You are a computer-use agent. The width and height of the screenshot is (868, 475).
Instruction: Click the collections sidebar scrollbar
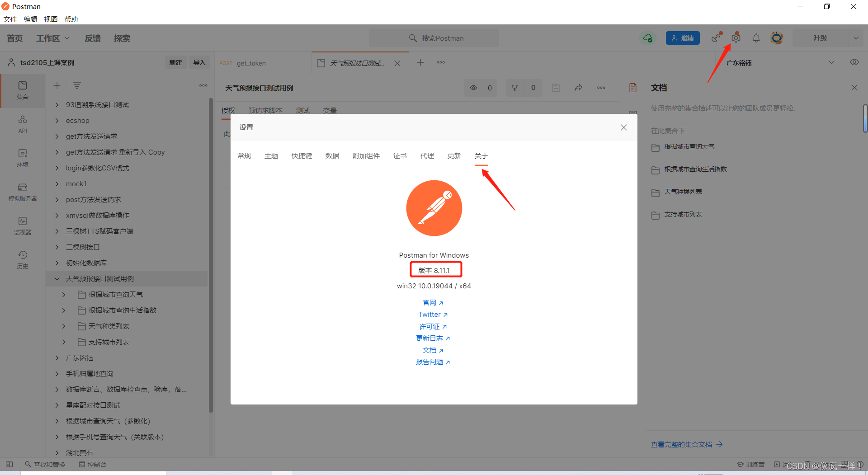(211, 255)
